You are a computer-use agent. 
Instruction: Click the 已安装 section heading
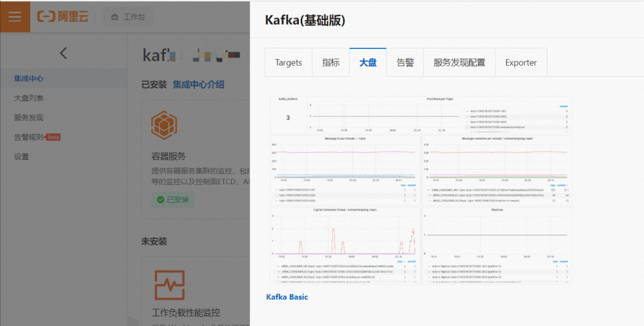click(x=154, y=84)
